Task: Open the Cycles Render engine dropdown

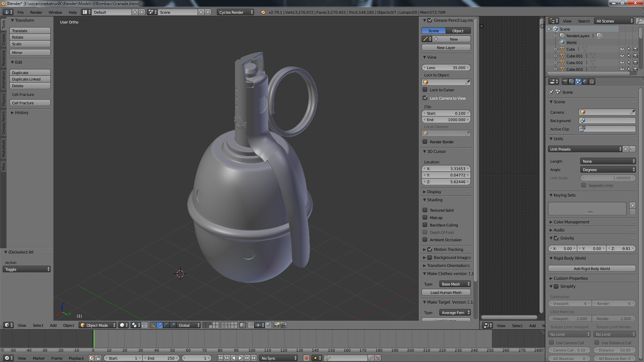Action: 235,12
